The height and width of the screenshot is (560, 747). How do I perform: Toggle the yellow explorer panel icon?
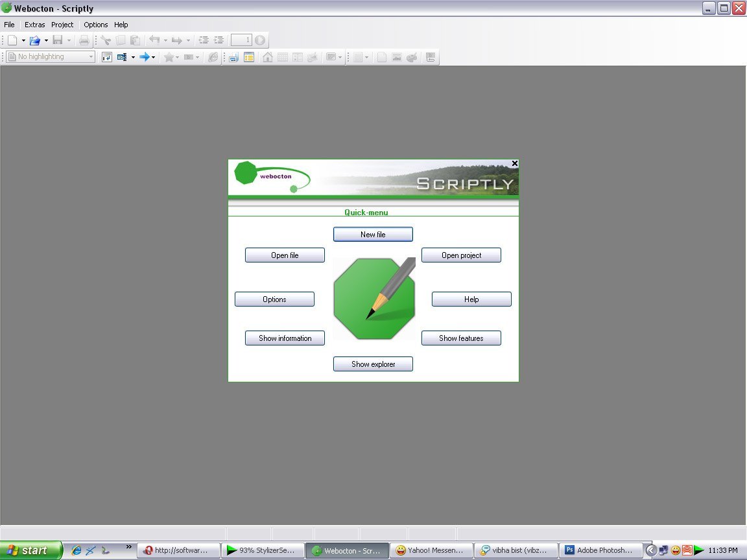[x=249, y=57]
